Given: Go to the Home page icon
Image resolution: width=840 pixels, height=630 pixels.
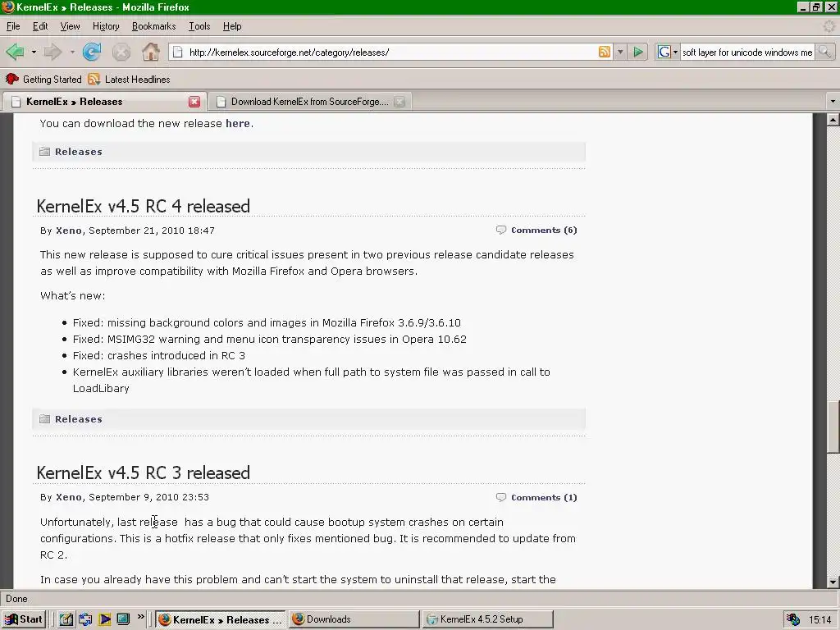Looking at the screenshot, I should coord(151,52).
